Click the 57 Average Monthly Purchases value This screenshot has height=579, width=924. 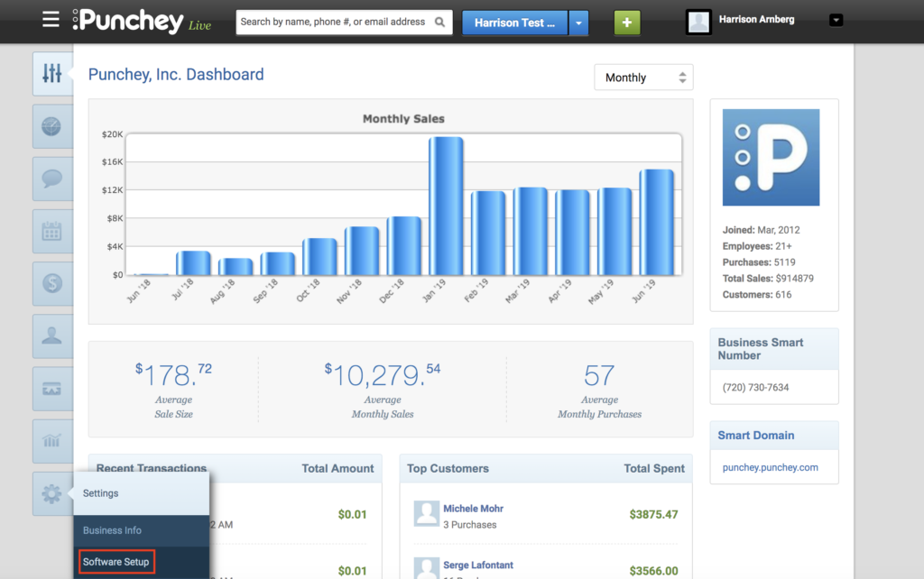click(599, 375)
